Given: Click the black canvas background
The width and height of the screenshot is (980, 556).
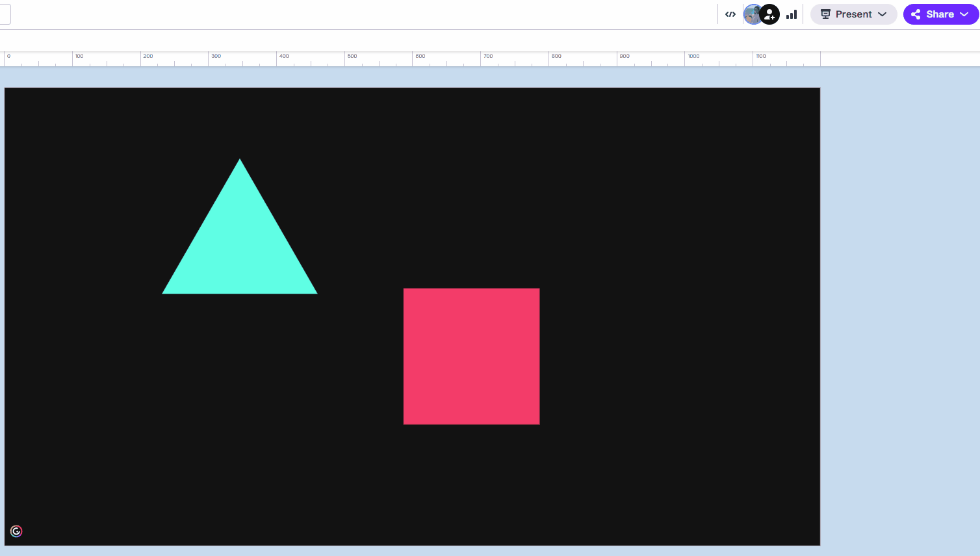Looking at the screenshot, I should [650, 195].
